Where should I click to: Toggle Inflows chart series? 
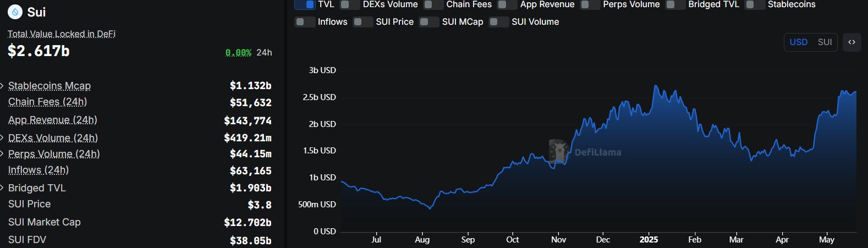(x=304, y=22)
